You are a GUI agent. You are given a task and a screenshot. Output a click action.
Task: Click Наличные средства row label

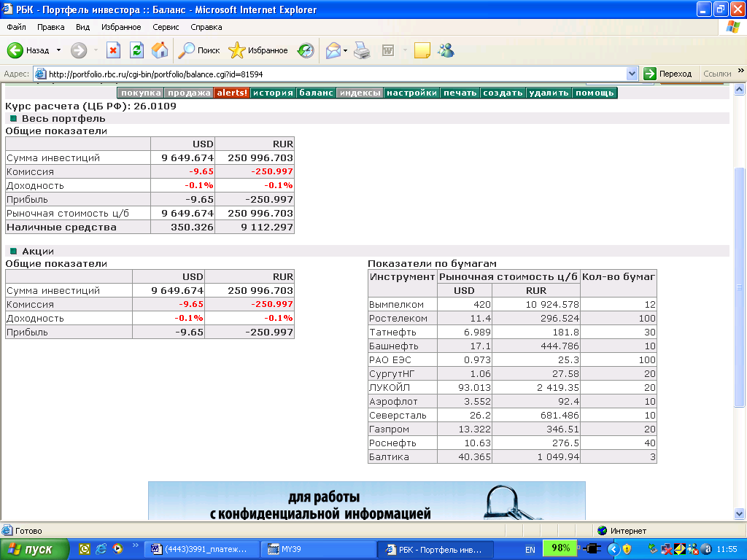[x=61, y=227]
